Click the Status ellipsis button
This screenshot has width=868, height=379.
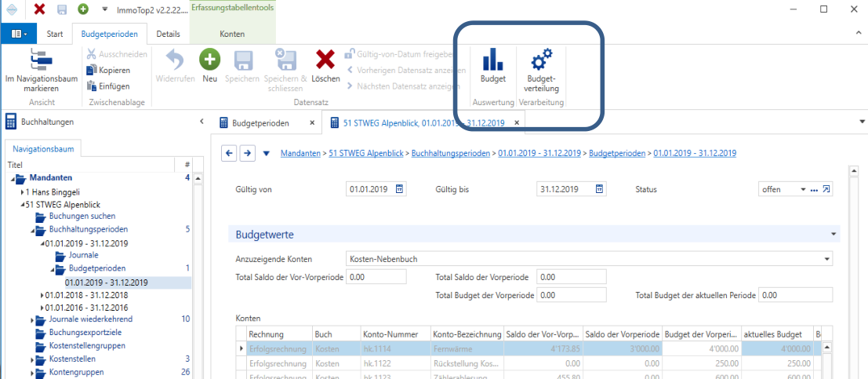[814, 190]
